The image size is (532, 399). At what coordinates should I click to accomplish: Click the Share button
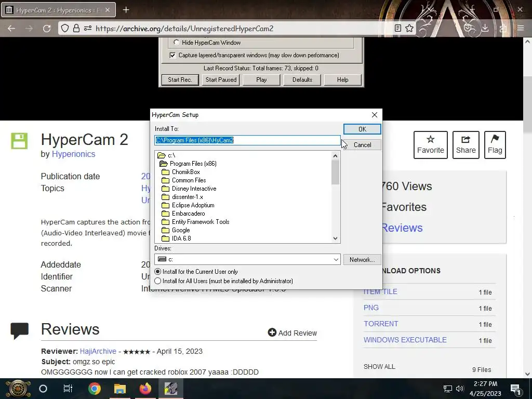pos(466,145)
